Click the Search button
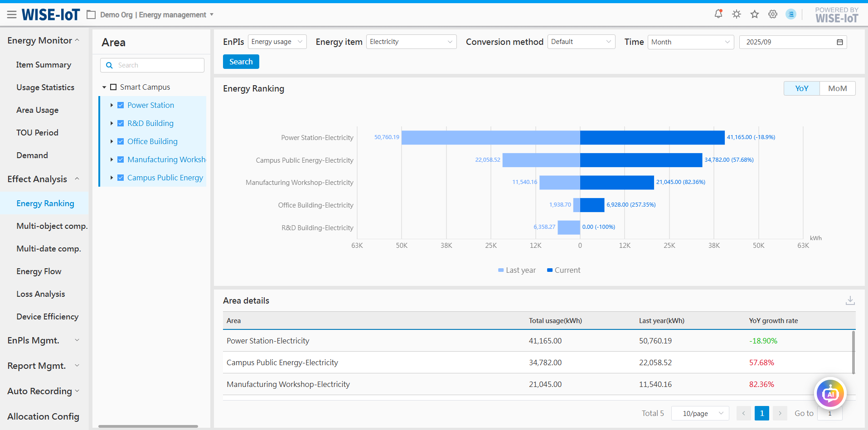Image resolution: width=868 pixels, height=430 pixels. tap(241, 62)
